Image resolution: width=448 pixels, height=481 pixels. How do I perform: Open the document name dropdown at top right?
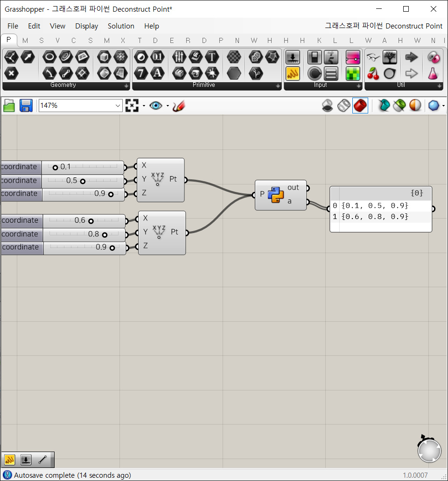384,26
